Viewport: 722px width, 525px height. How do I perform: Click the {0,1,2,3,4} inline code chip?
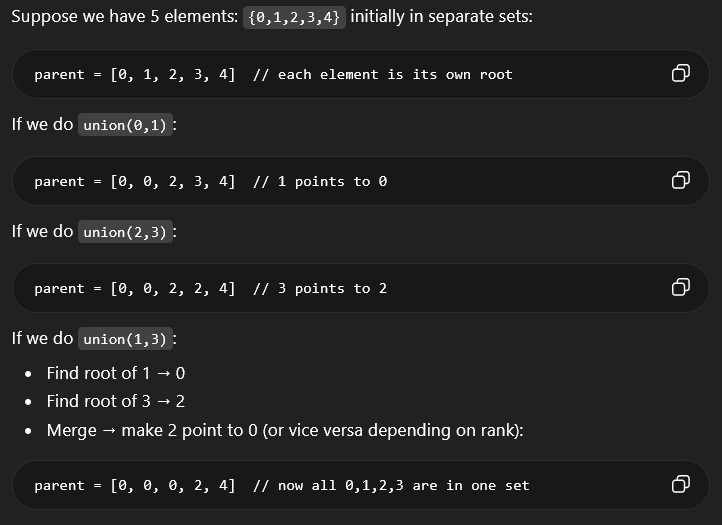[295, 18]
